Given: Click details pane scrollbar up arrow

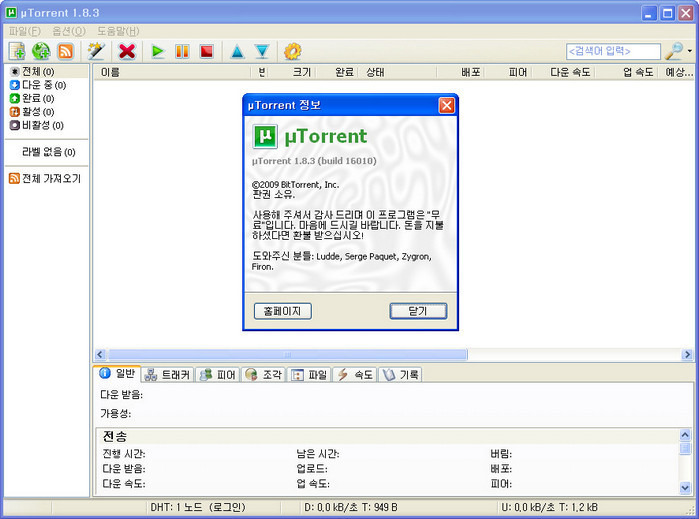Looking at the screenshot, I should (685, 435).
